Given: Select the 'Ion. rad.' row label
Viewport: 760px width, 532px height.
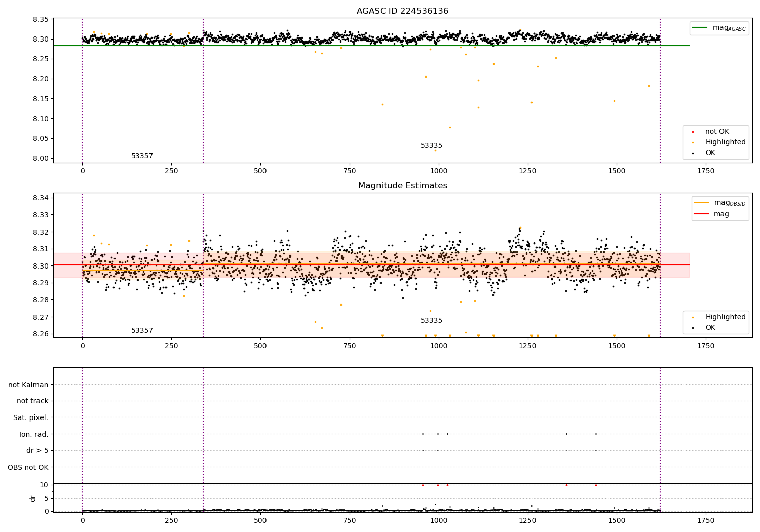Looking at the screenshot, I should (34, 435).
